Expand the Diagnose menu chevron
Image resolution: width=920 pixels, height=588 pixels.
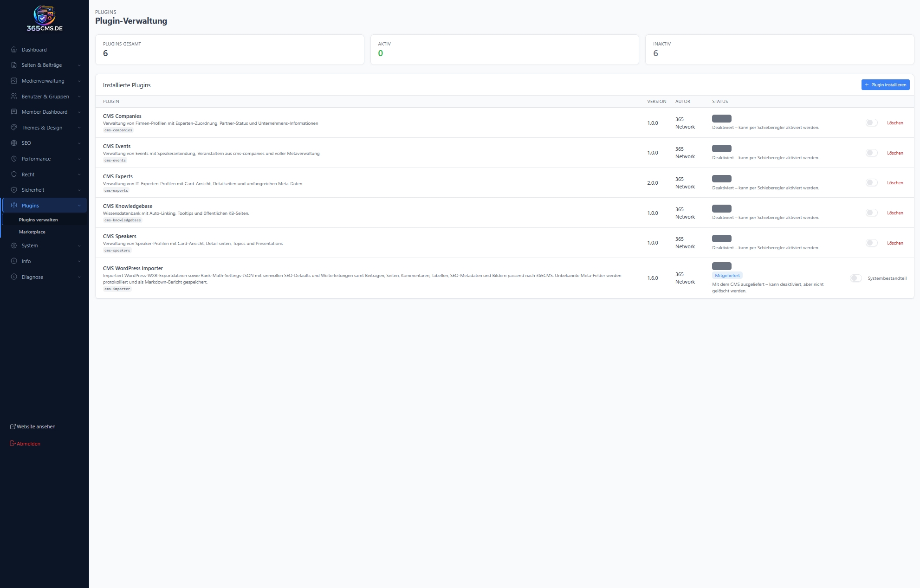tap(79, 277)
